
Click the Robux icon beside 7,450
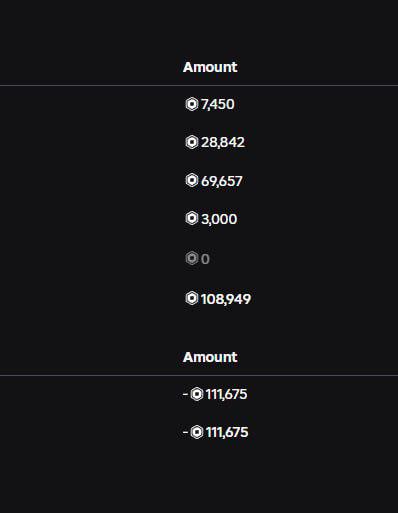point(192,104)
